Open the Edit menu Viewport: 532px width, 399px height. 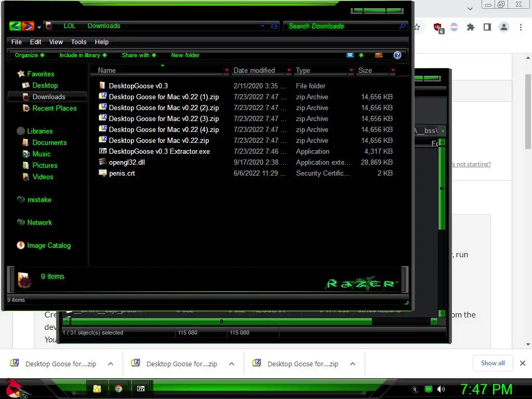point(36,42)
